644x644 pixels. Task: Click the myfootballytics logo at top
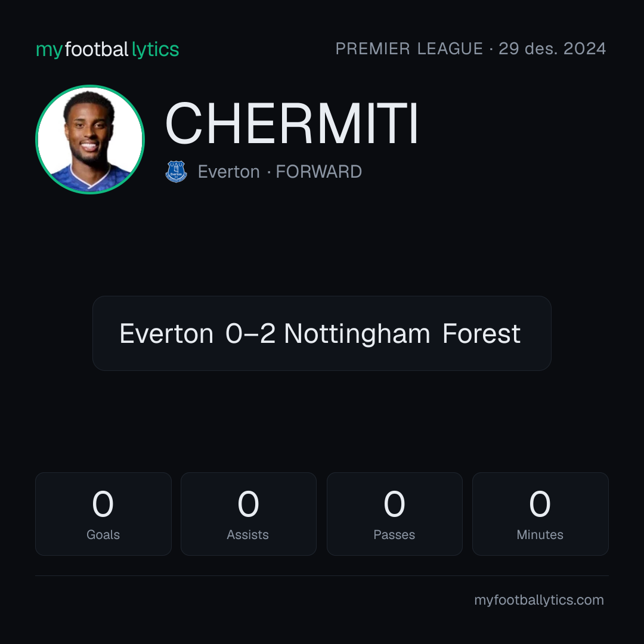tap(107, 49)
